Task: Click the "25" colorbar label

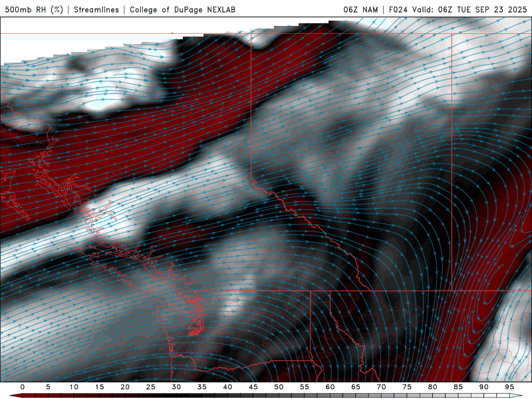Action: pos(151,387)
